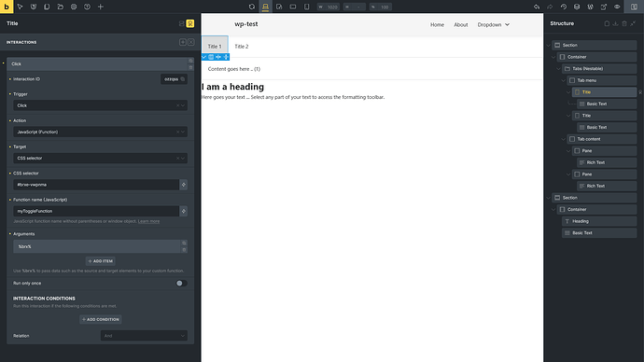Delete all elements in Structure panel
The height and width of the screenshot is (362, 644).
tap(624, 24)
